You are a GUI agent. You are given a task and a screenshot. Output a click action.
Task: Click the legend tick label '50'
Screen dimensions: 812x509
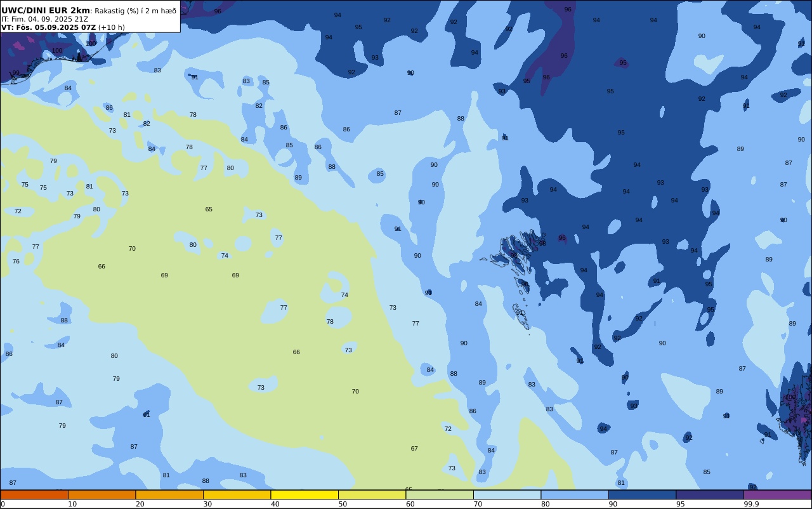pos(343,504)
